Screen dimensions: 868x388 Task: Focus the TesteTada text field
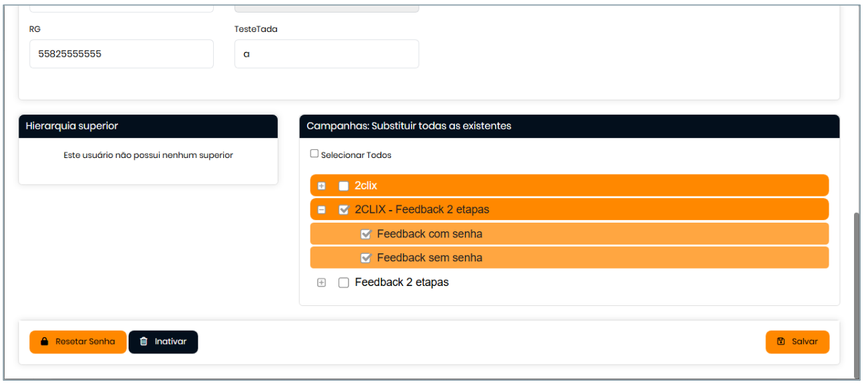pyautogui.click(x=326, y=54)
